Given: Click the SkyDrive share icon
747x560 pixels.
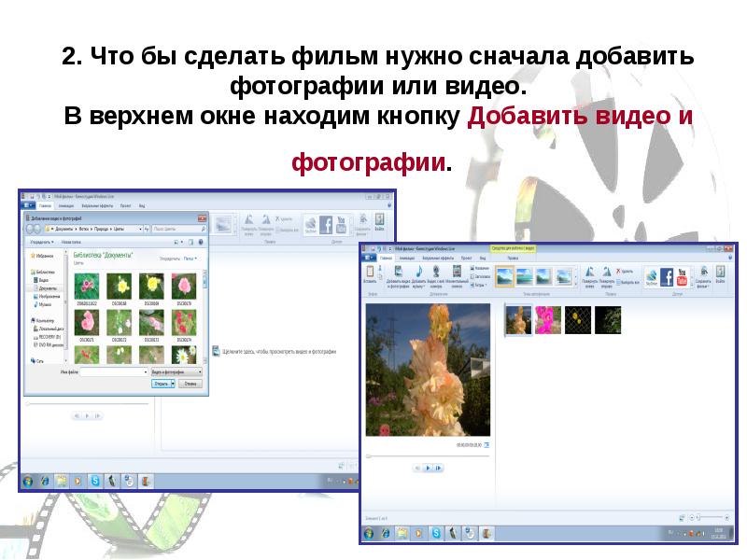Looking at the screenshot, I should pyautogui.click(x=651, y=276).
